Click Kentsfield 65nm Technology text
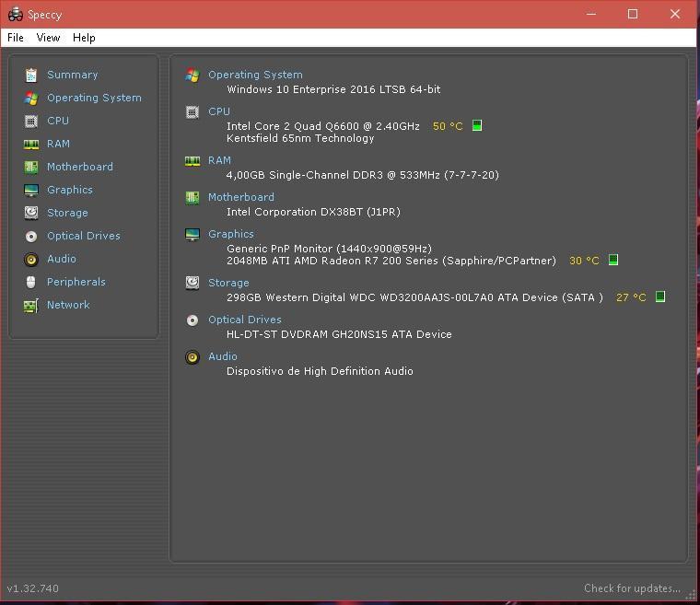The image size is (700, 605). click(300, 138)
